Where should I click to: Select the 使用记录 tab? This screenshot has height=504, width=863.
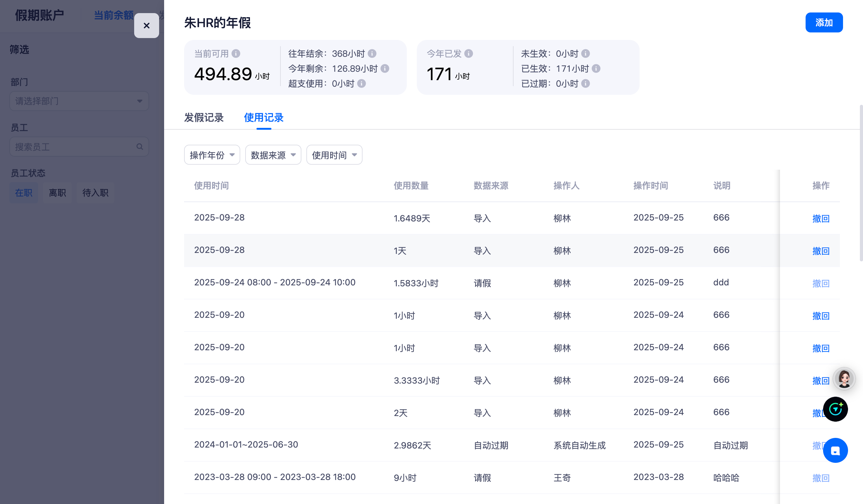coord(264,118)
